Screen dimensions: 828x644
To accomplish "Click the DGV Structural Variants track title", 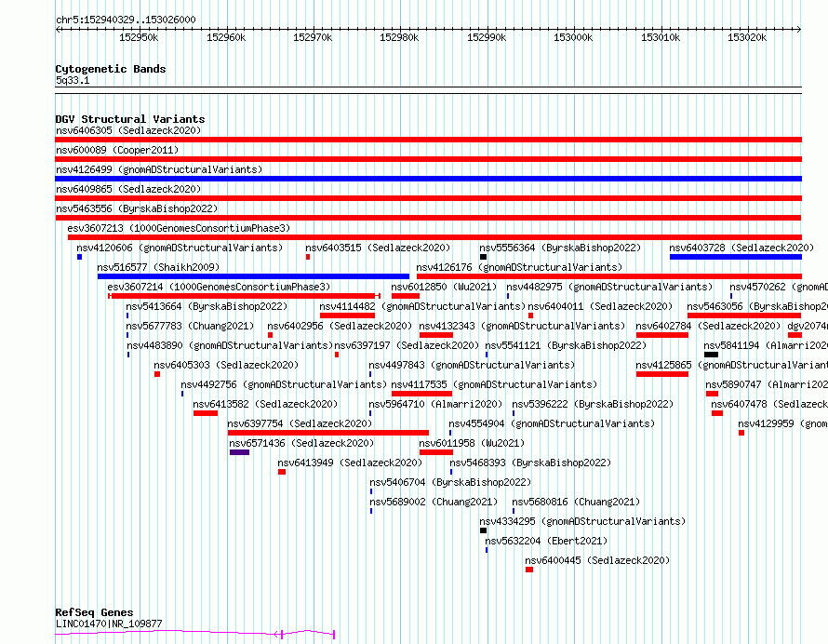I will [130, 119].
